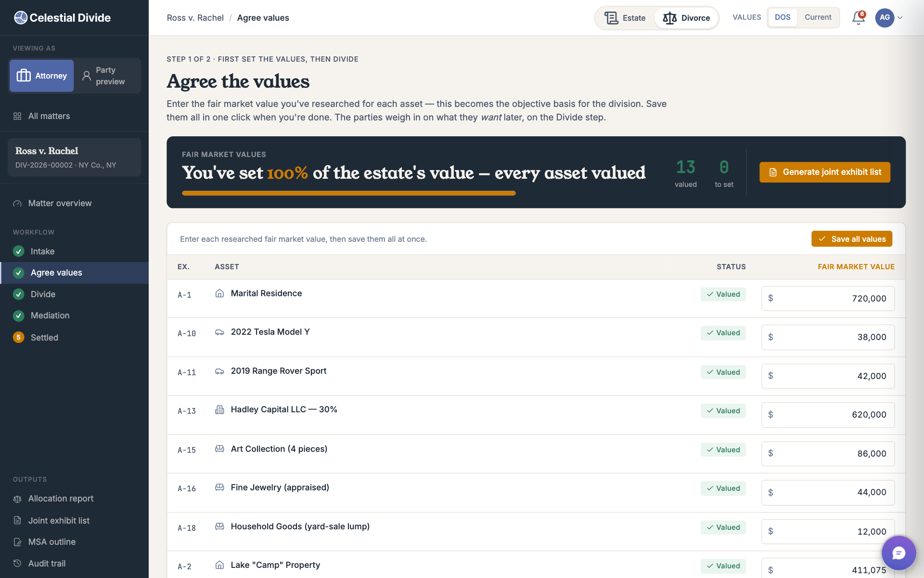Sort by Fair Market Value column header
Image resolution: width=924 pixels, height=578 pixels.
pos(856,267)
